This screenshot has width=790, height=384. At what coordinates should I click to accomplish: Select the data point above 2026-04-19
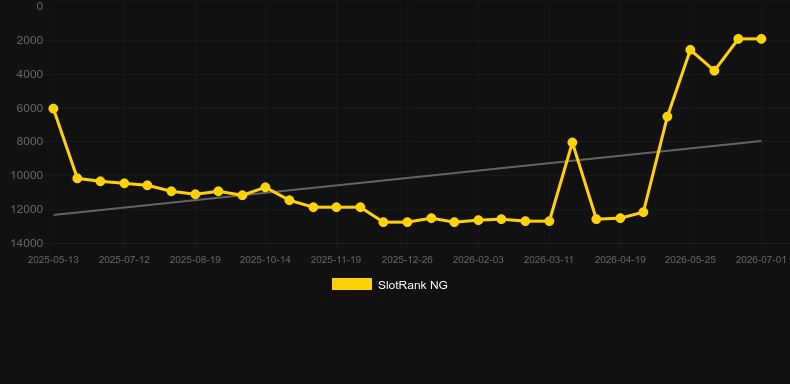point(620,218)
